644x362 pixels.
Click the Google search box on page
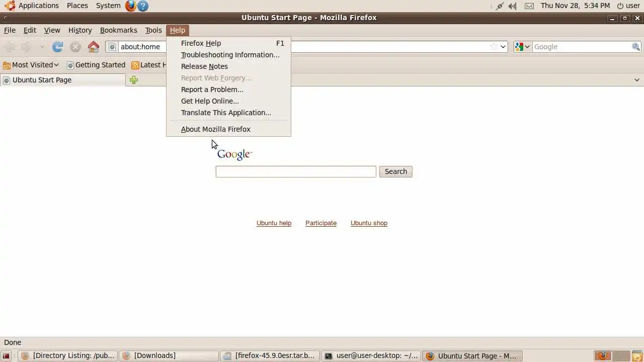click(296, 171)
